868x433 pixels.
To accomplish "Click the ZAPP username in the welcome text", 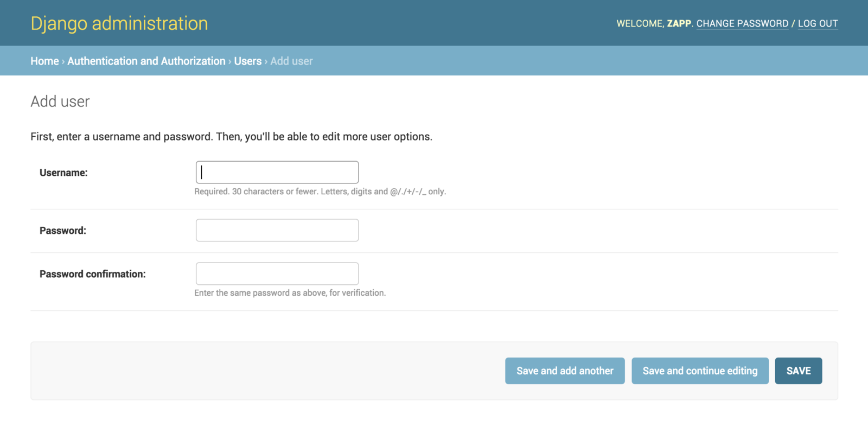I will (x=679, y=23).
